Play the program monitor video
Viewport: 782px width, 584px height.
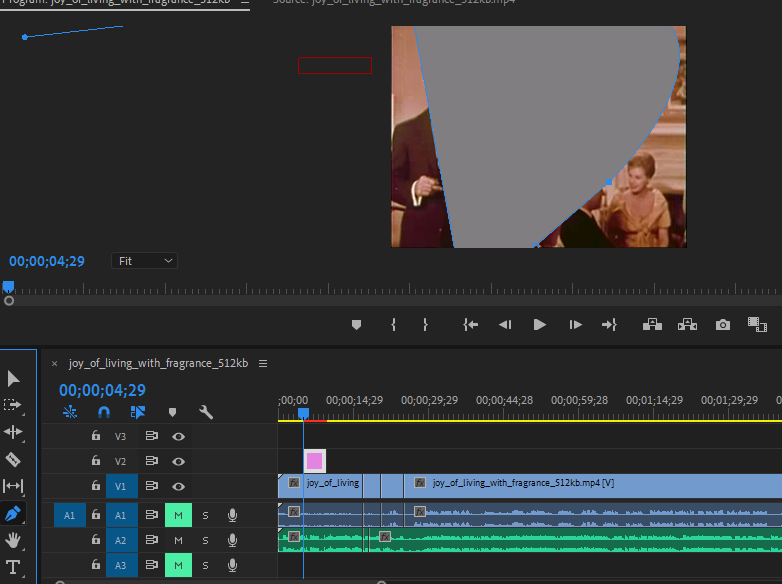click(x=539, y=325)
